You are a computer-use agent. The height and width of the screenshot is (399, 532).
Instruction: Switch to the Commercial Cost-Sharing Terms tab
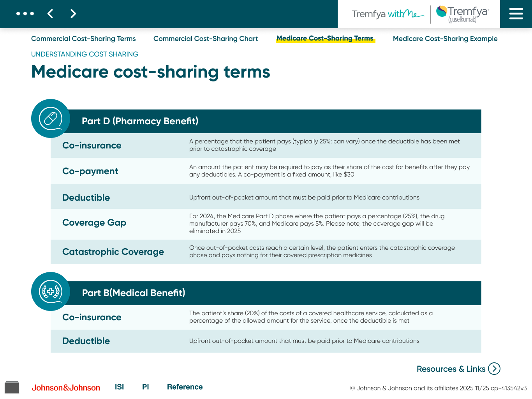point(83,39)
